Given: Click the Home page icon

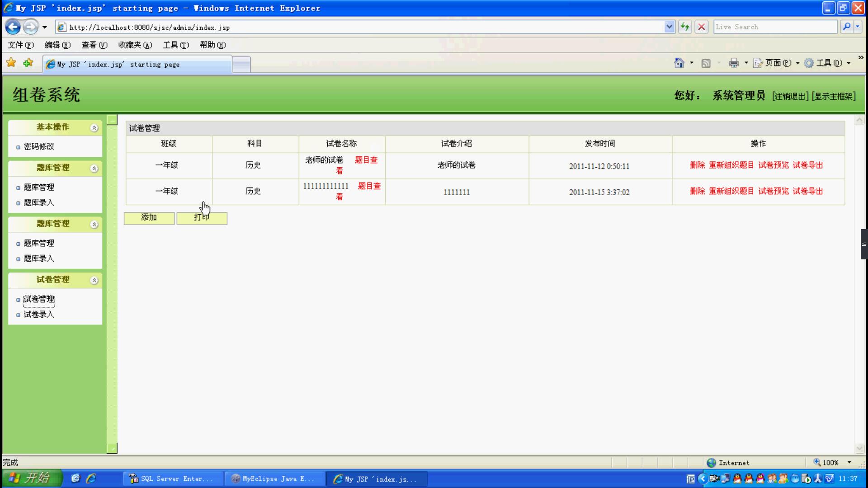Looking at the screenshot, I should 679,63.
